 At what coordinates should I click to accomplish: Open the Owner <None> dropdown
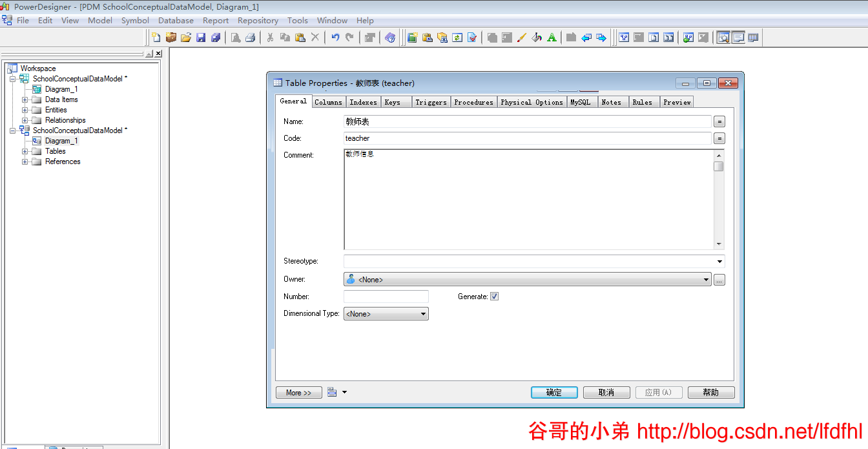(x=706, y=280)
